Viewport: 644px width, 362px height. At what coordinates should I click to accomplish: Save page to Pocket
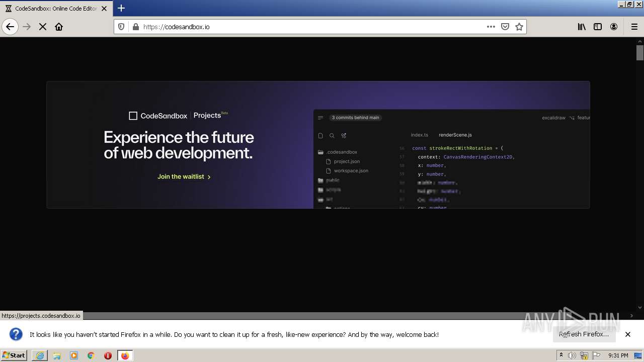click(x=505, y=27)
